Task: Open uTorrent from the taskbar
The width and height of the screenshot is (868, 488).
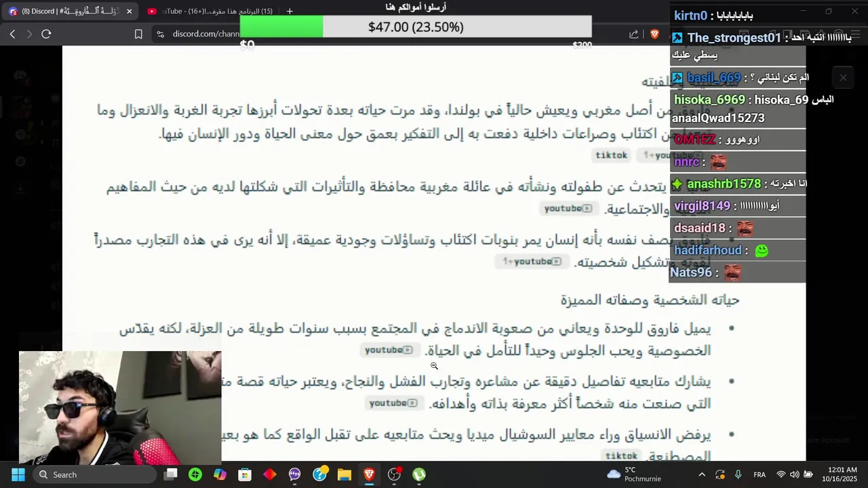Action: click(419, 474)
